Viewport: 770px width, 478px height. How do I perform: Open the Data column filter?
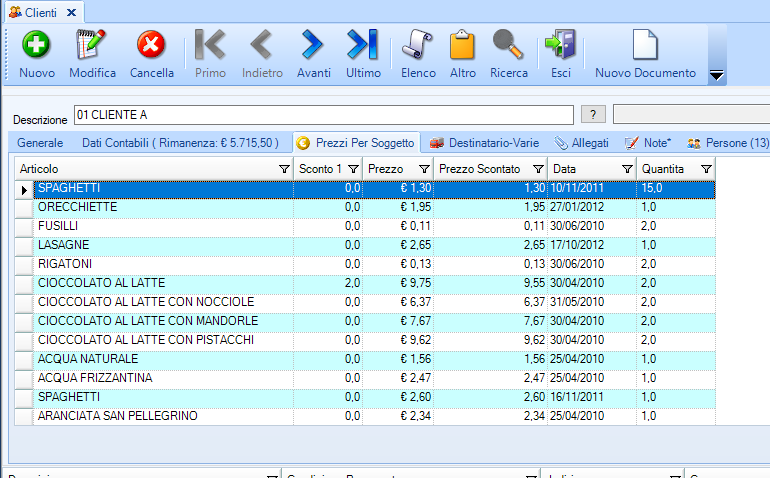[x=625, y=169]
